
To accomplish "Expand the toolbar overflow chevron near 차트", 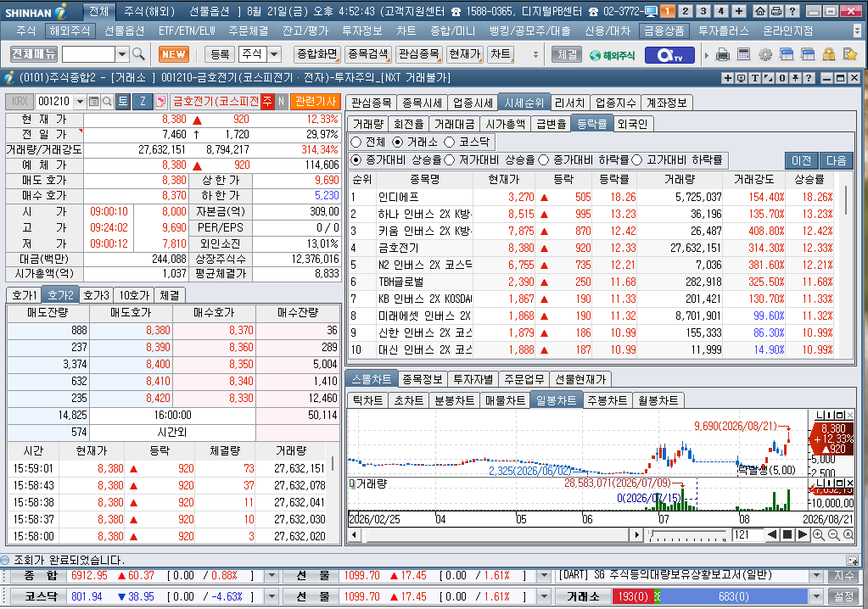I will pyautogui.click(x=535, y=55).
